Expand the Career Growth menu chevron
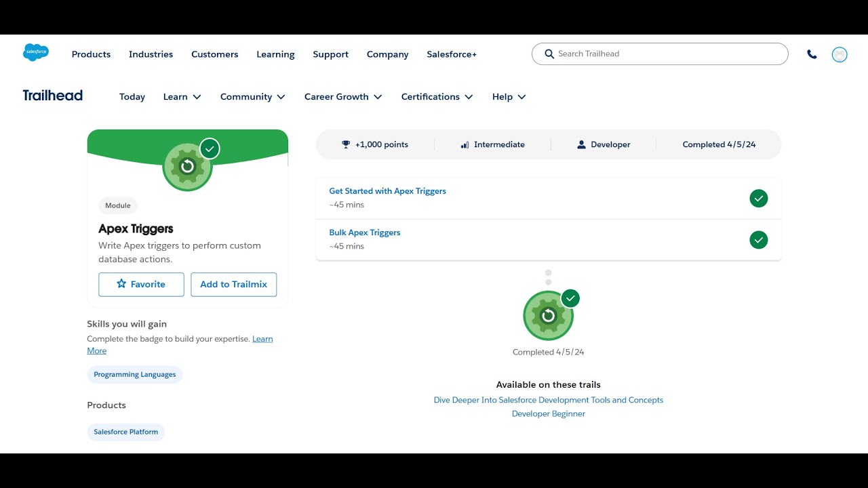This screenshot has height=488, width=868. 378,97
